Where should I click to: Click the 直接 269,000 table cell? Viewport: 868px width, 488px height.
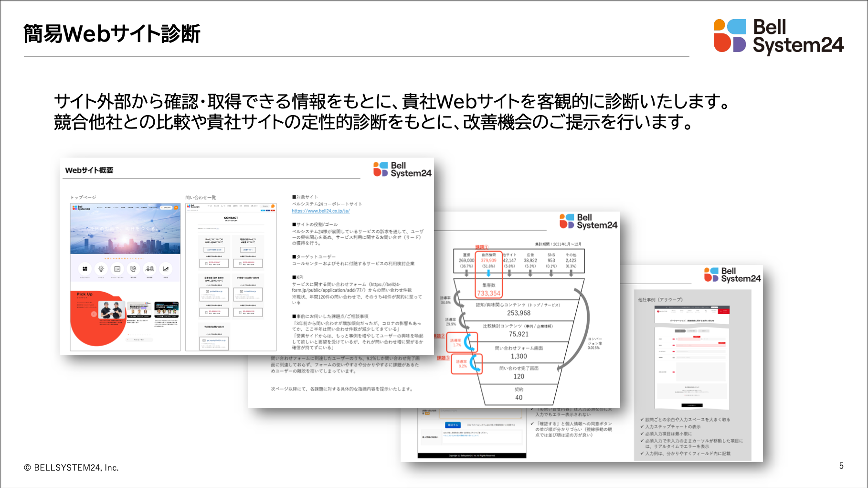click(x=466, y=261)
